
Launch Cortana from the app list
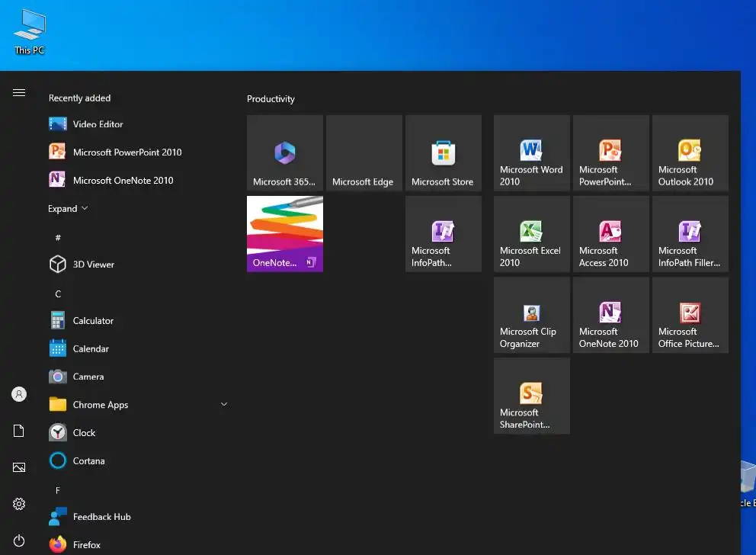139,460
